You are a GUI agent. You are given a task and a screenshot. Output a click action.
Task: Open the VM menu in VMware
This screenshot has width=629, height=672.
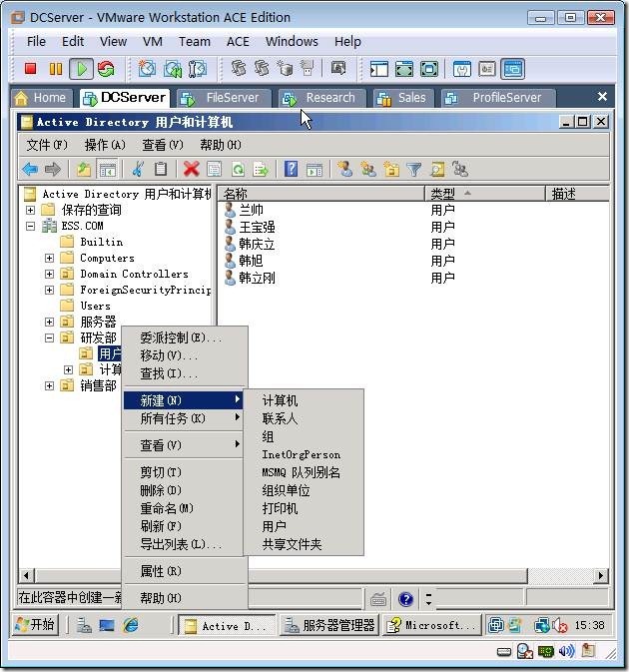pos(152,42)
